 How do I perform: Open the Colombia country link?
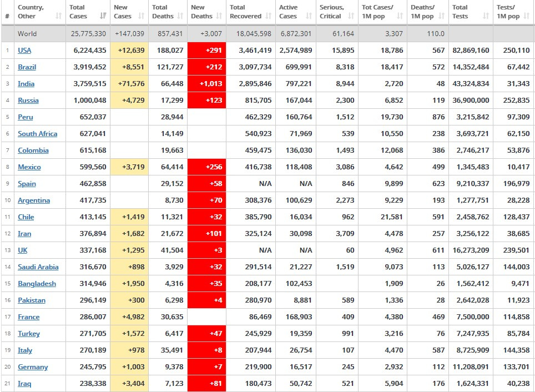point(33,150)
